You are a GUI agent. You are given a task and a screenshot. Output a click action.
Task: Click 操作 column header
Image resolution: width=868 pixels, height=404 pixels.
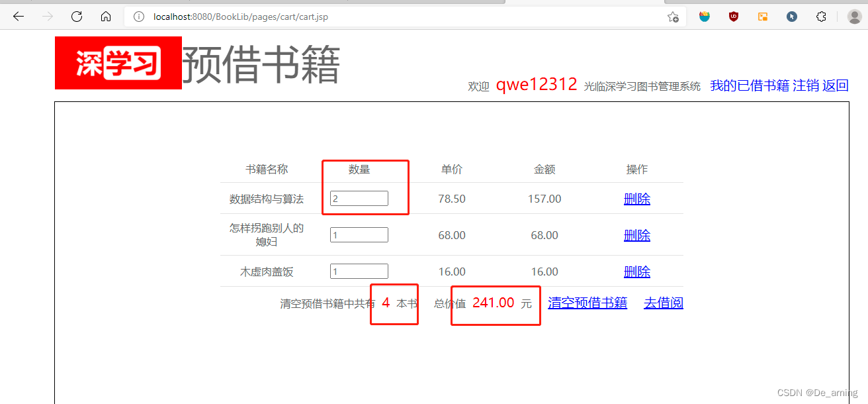pos(637,170)
